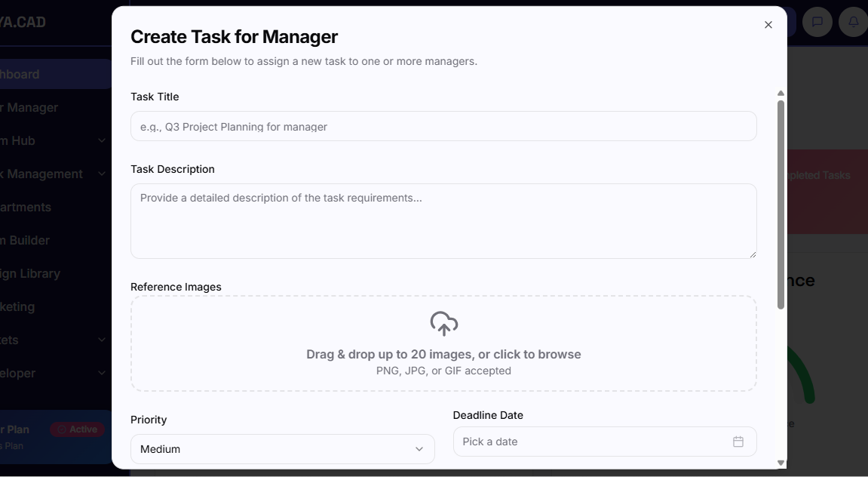Click the Task Description text area
Viewport: 868px width, 477px height.
(443, 221)
